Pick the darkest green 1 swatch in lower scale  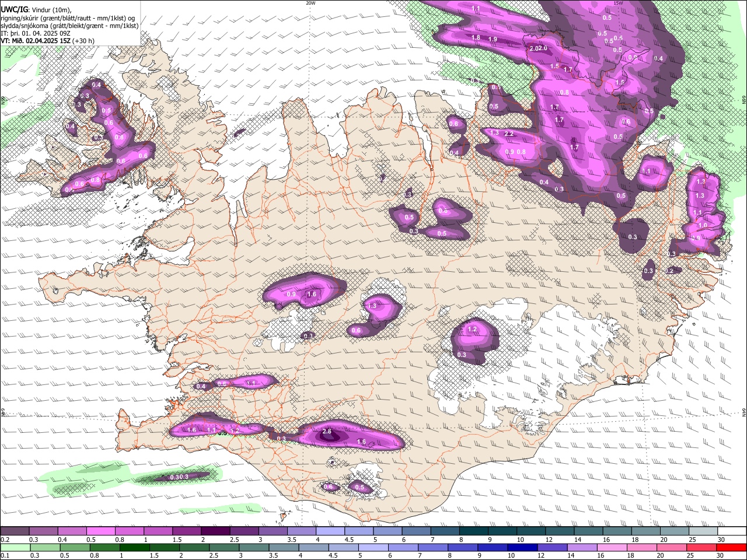pyautogui.click(x=134, y=547)
